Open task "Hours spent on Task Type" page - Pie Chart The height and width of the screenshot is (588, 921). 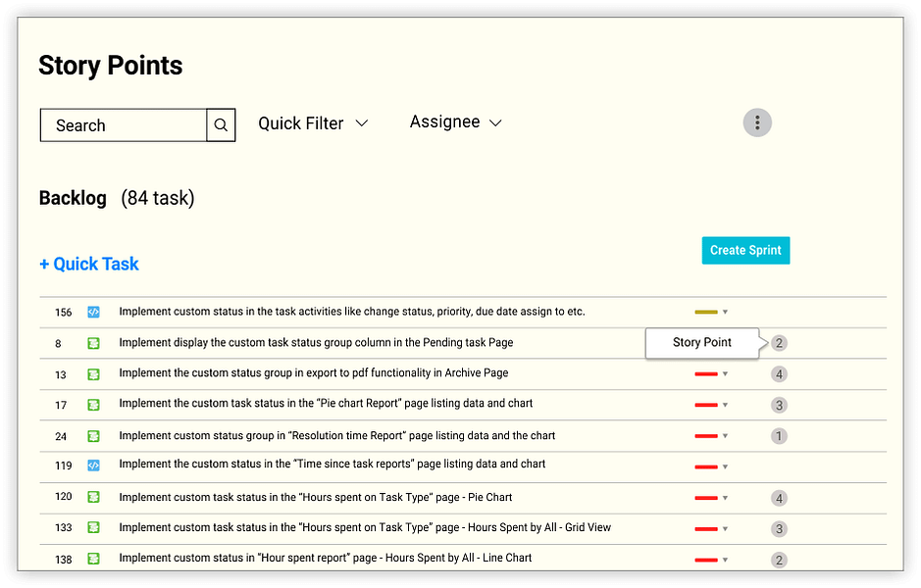[316, 498]
